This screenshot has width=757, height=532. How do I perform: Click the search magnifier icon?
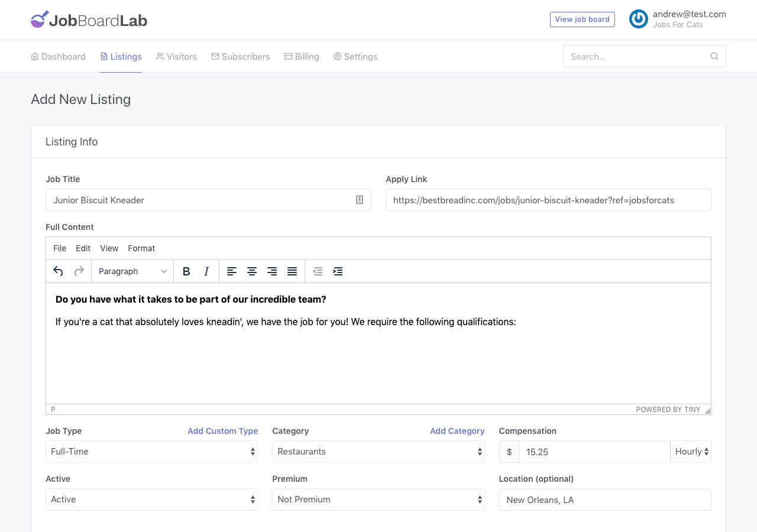tap(714, 56)
